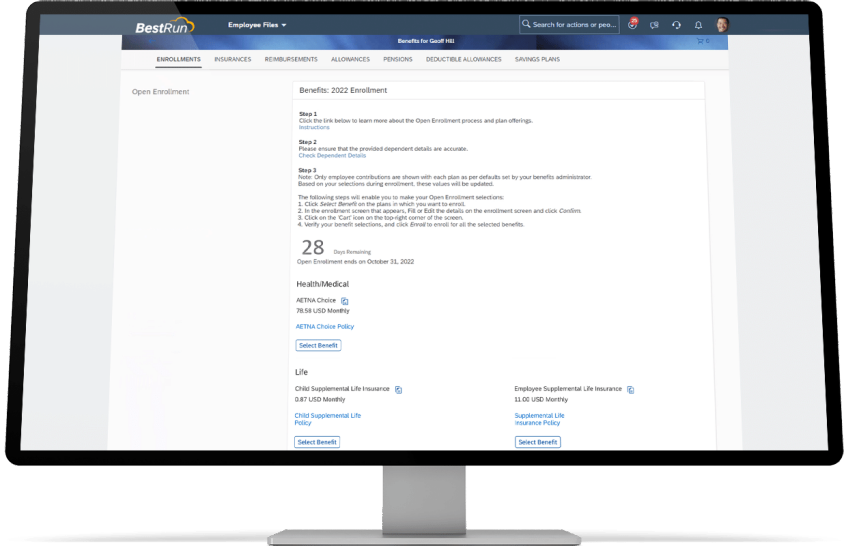Click the Benefits for Geoff Hill header title
844x546 pixels.
click(426, 41)
